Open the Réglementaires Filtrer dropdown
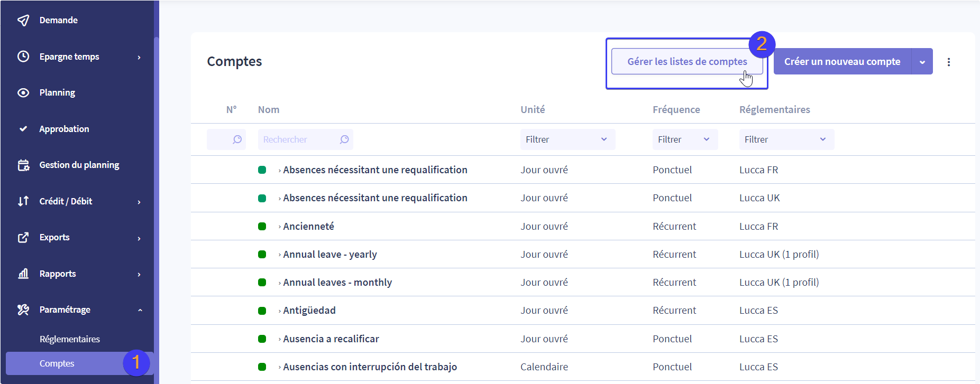This screenshot has height=384, width=980. (x=786, y=139)
